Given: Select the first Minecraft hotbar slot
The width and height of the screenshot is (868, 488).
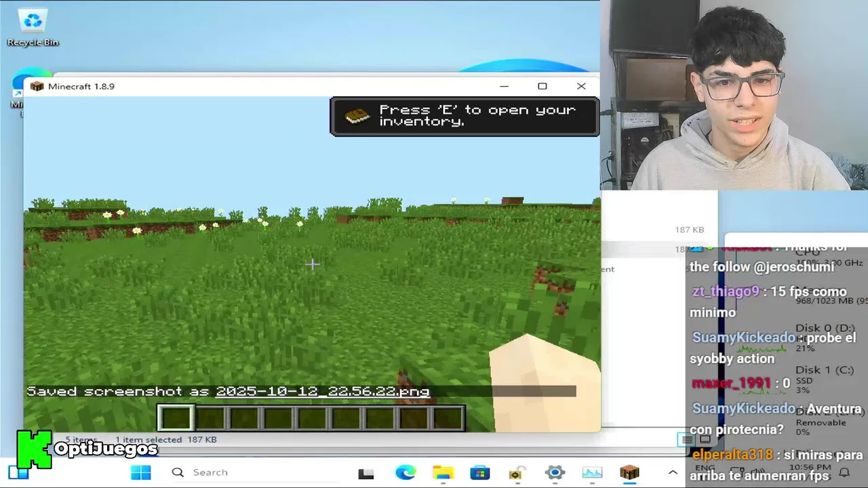Looking at the screenshot, I should (176, 418).
